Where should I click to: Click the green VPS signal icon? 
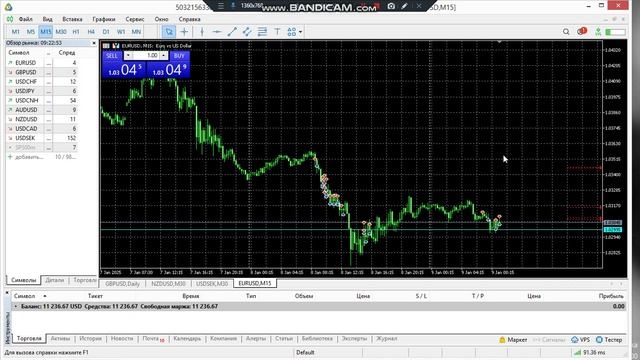598,31
